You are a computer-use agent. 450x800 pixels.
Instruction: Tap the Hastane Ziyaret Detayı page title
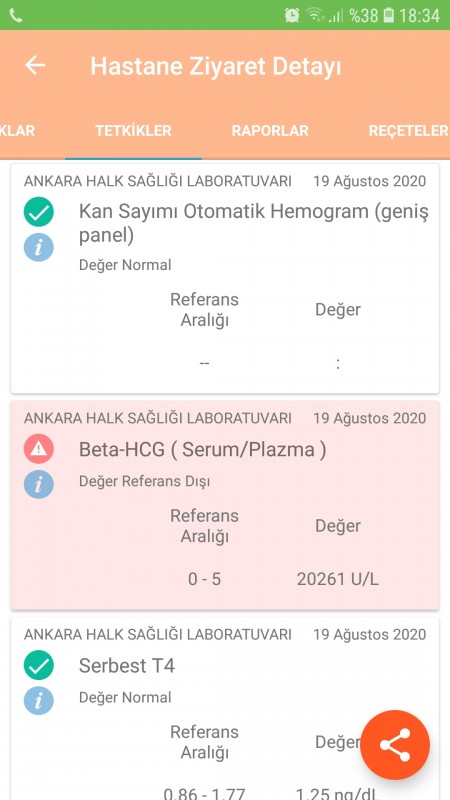[x=215, y=66]
